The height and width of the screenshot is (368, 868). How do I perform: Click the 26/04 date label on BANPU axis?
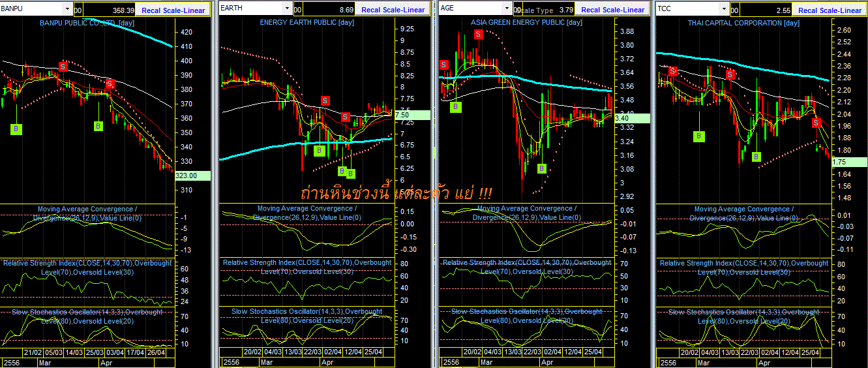pos(155,352)
